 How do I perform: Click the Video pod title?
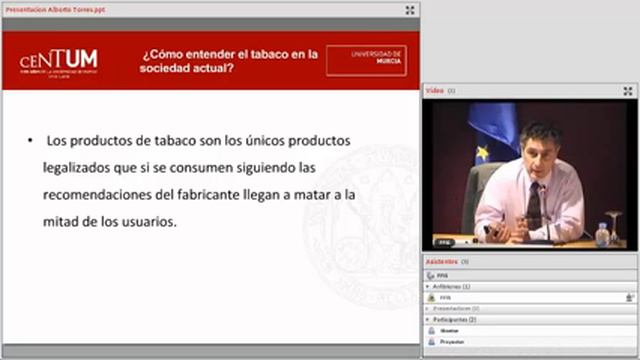[x=434, y=91]
